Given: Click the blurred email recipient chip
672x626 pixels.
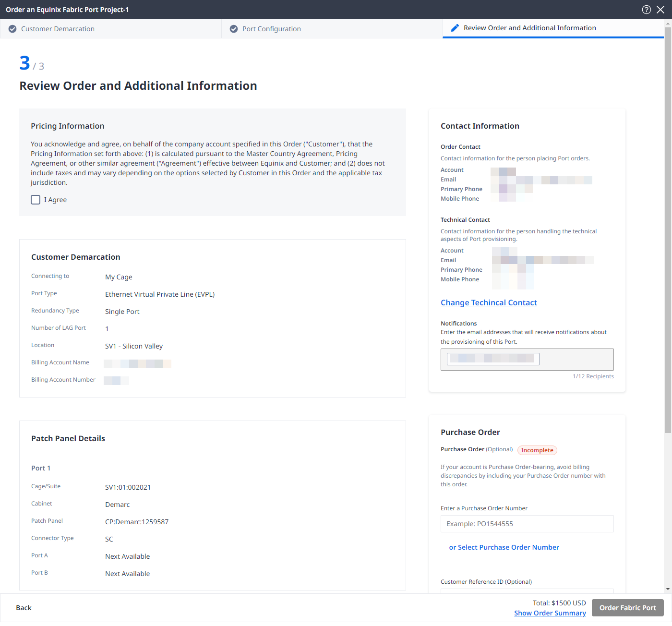Looking at the screenshot, I should click(x=493, y=359).
